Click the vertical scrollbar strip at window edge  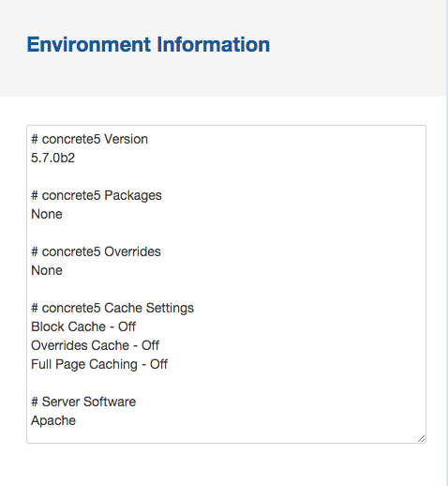447,243
